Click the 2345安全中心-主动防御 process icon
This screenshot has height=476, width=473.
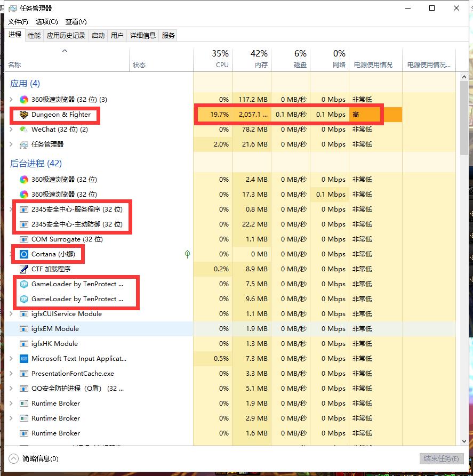23,224
